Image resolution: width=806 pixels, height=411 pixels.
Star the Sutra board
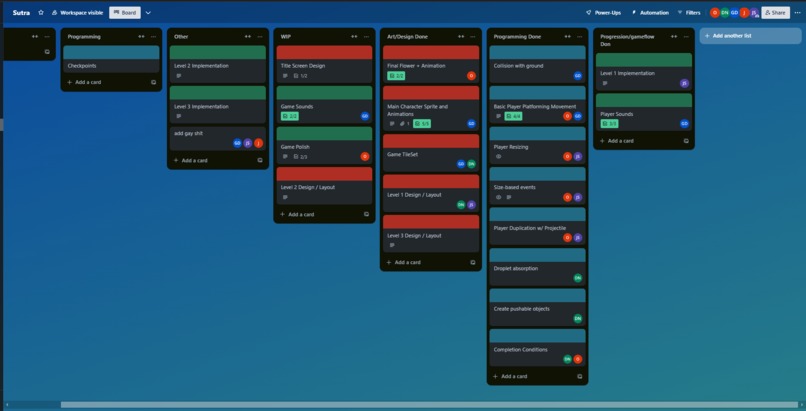point(41,13)
